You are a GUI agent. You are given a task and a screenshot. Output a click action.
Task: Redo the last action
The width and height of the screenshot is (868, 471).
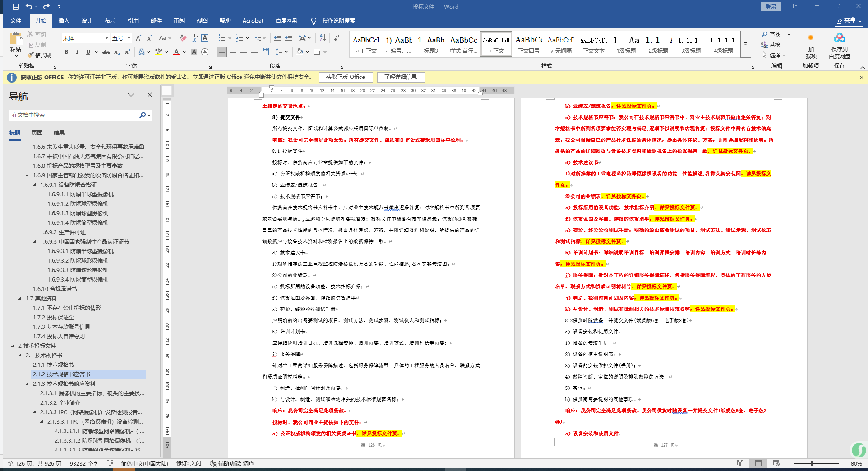pos(46,7)
